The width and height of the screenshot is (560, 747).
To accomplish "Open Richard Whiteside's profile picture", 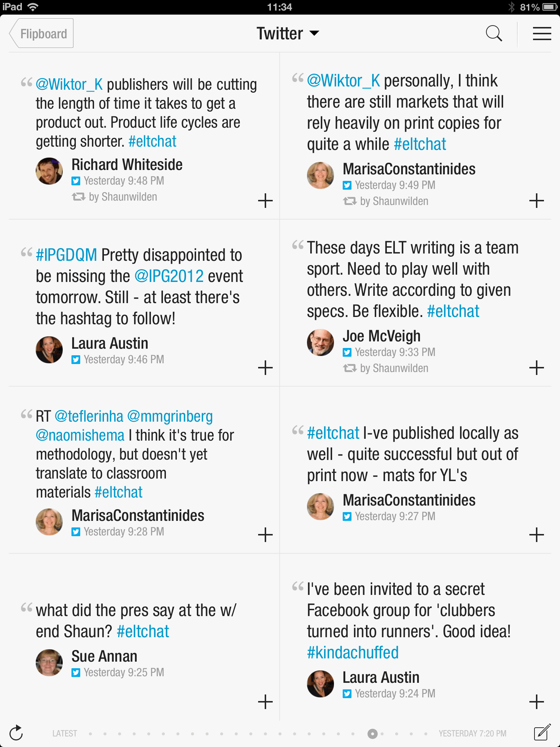I will (49, 171).
